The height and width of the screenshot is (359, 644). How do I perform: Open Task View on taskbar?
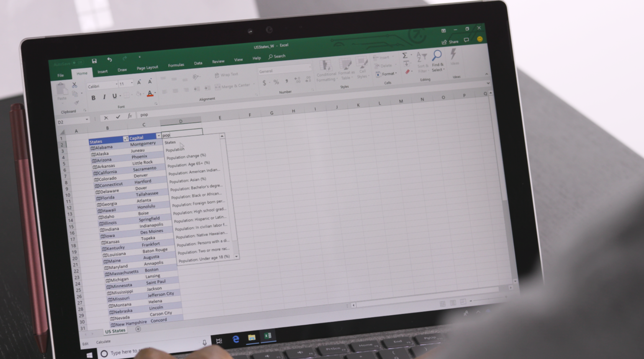[x=219, y=341]
